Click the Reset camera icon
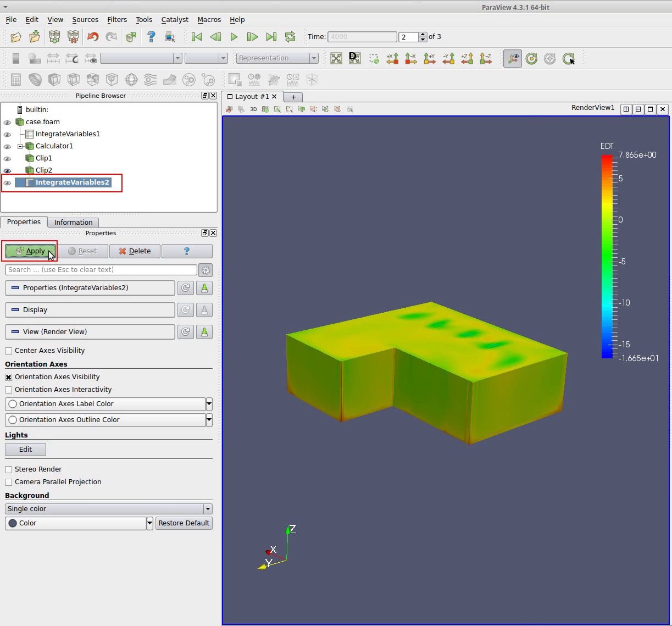This screenshot has height=626, width=672. click(x=336, y=58)
